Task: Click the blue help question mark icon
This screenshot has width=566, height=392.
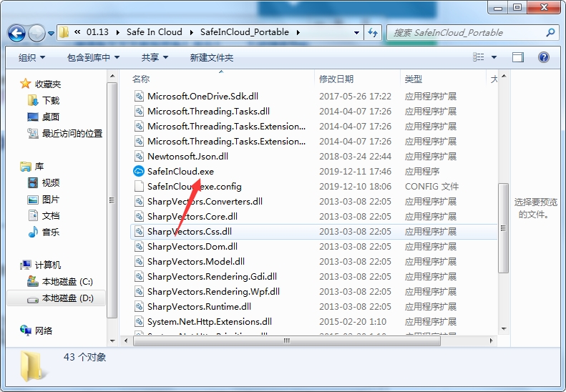Action: pos(544,57)
